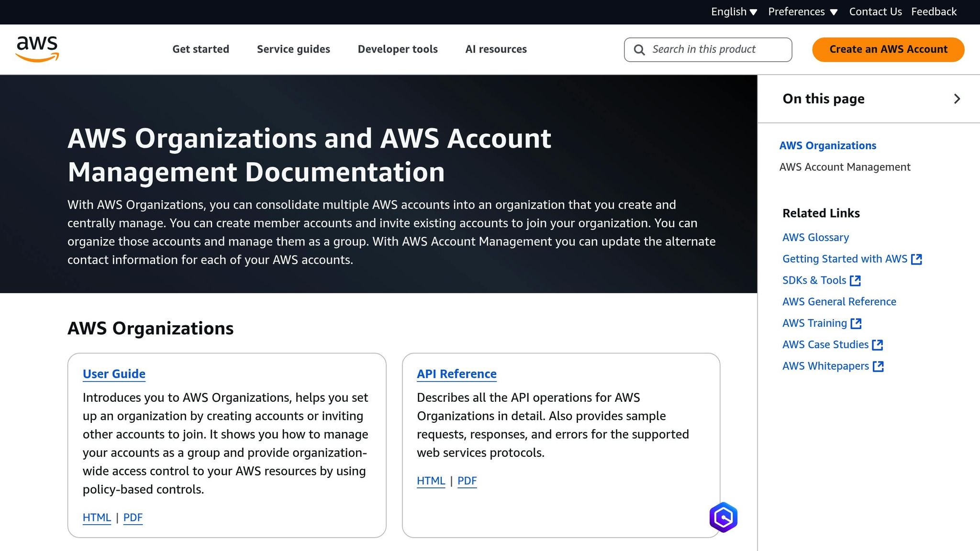Open the Service guides menu
This screenshot has height=551, width=980.
click(x=293, y=49)
